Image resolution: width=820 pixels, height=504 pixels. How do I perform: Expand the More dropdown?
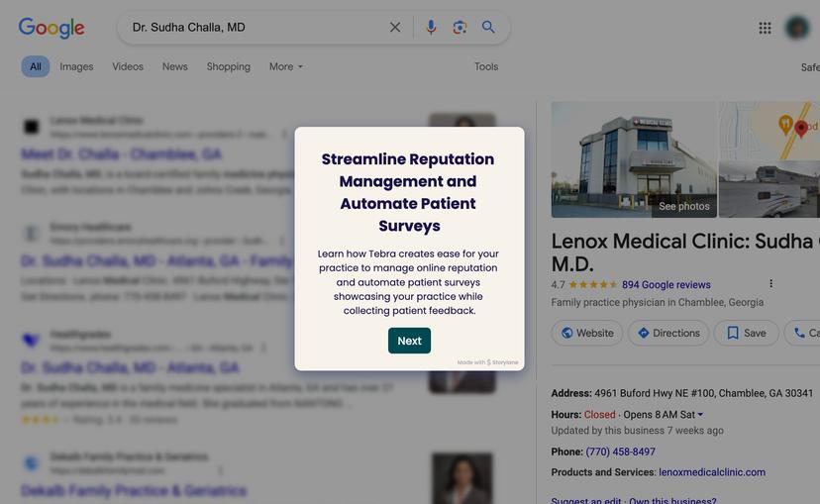[286, 66]
